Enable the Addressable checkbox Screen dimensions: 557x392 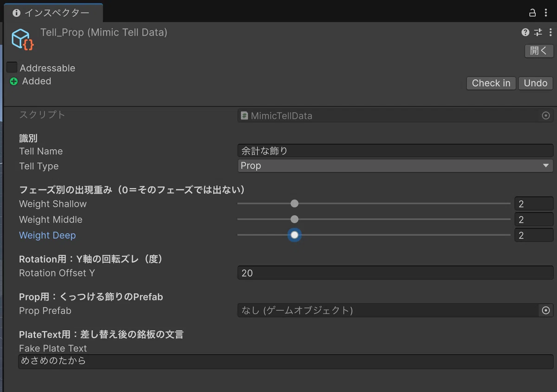[12, 68]
